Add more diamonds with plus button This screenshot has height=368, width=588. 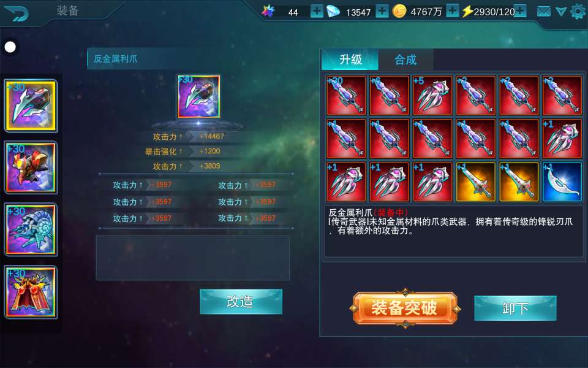coord(382,11)
